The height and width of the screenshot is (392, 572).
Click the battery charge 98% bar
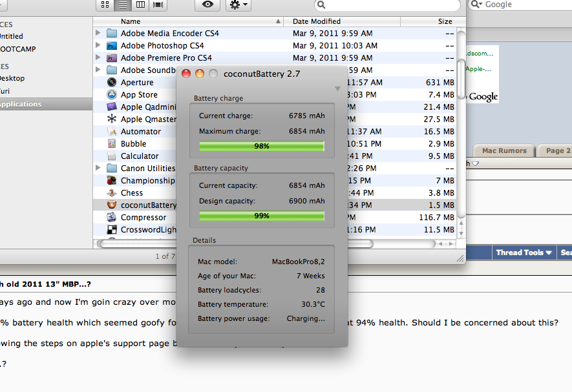pyautogui.click(x=262, y=146)
